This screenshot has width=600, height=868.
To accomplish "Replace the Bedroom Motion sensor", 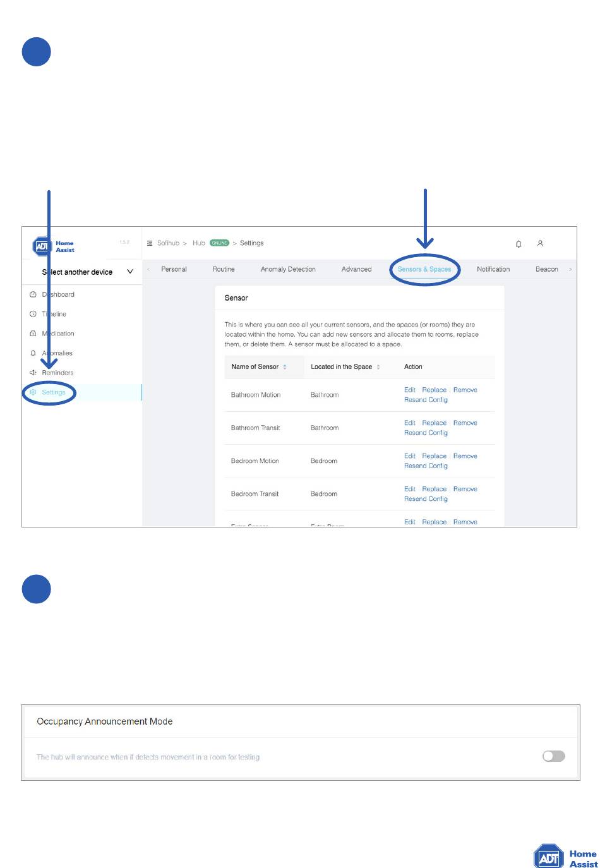I will point(435,455).
